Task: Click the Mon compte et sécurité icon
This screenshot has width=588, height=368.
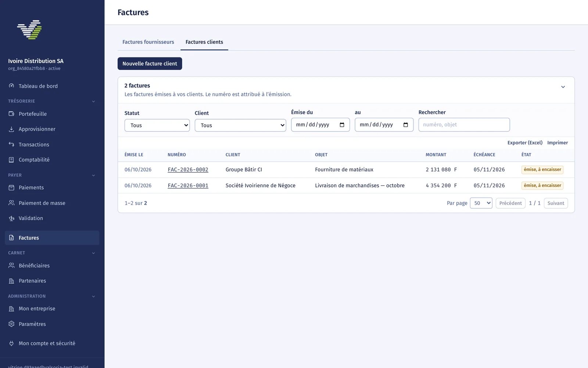Action: point(11,343)
